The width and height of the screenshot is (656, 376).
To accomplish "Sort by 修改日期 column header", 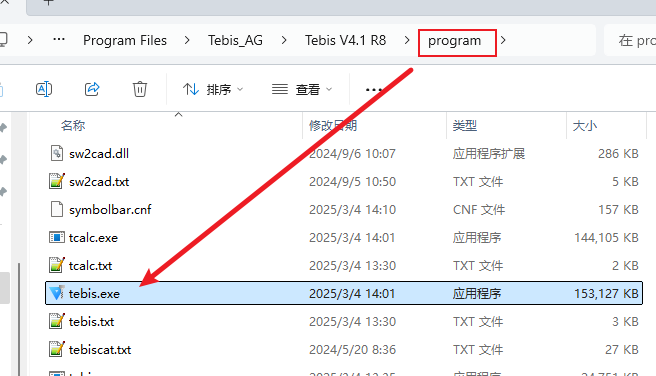I will tap(333, 125).
